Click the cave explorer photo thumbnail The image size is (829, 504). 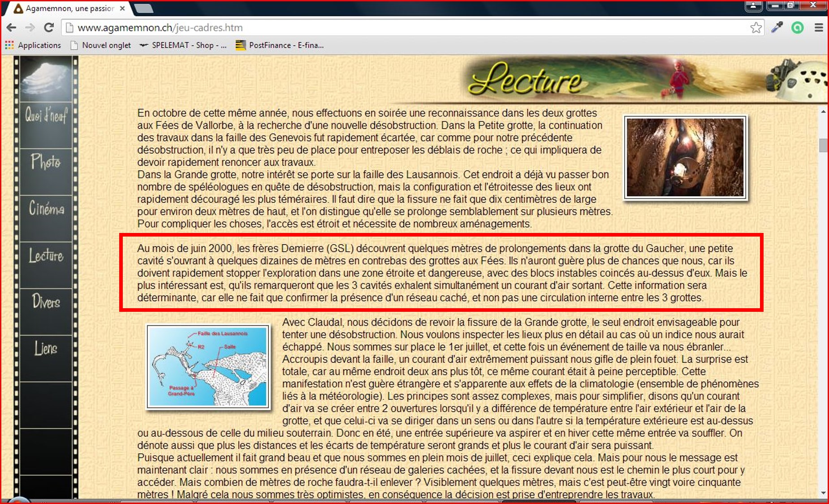(x=685, y=158)
